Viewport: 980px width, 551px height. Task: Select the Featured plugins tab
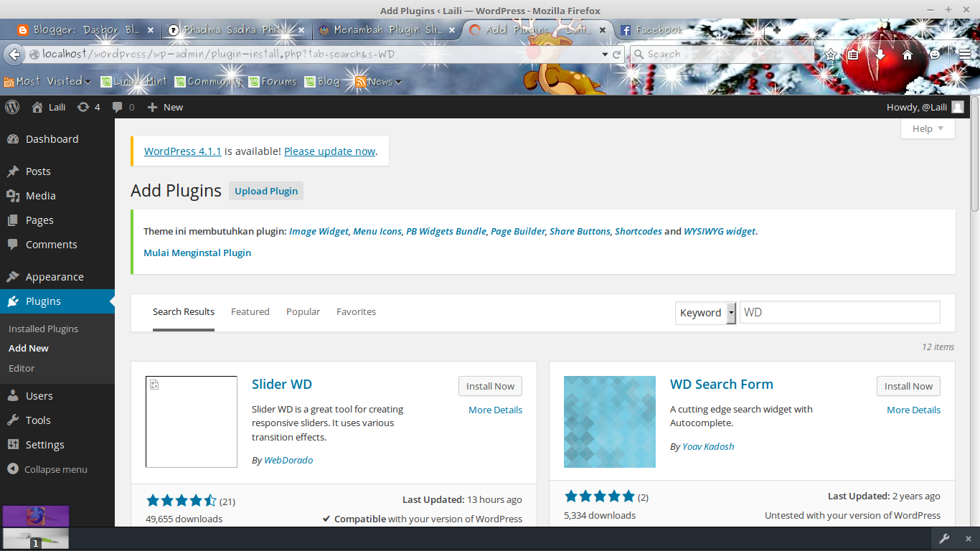(250, 312)
